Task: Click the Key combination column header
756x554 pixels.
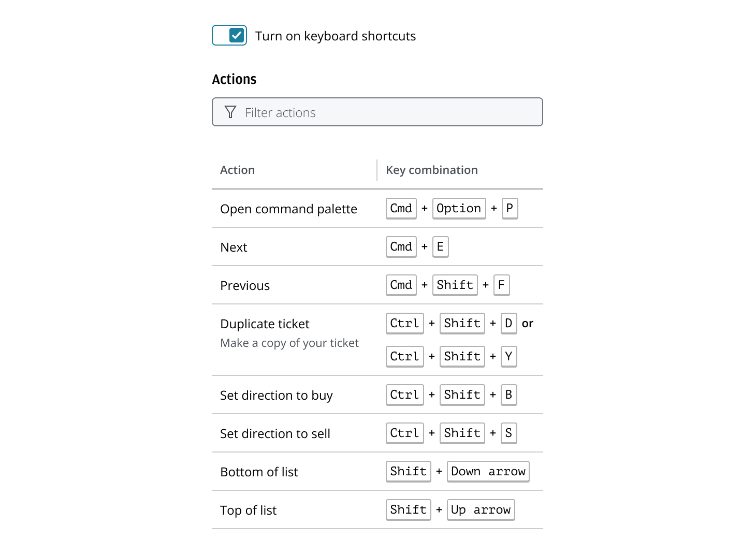Action: pyautogui.click(x=431, y=170)
